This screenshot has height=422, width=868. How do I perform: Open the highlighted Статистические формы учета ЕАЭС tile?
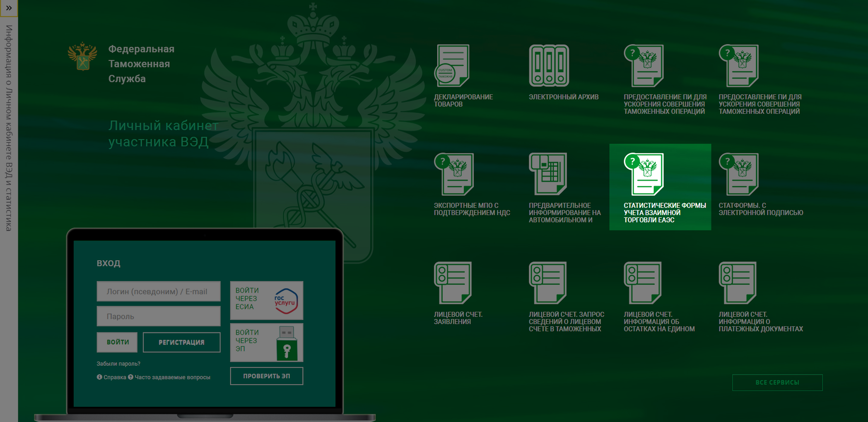click(x=660, y=187)
